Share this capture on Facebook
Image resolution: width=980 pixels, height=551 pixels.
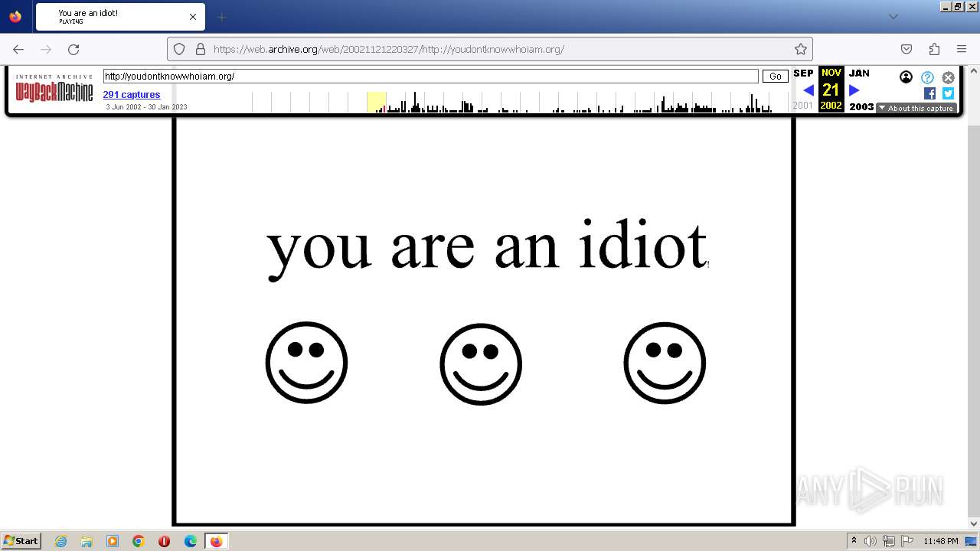929,93
